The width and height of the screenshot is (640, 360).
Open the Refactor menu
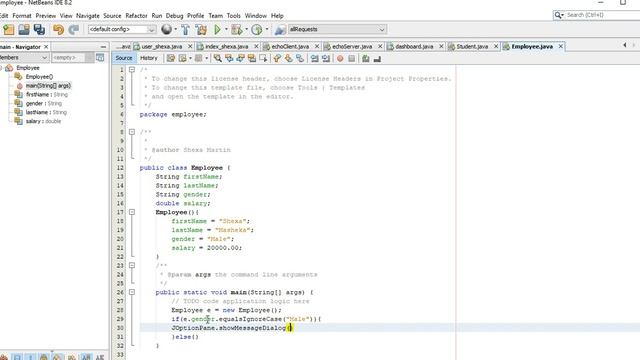136,16
